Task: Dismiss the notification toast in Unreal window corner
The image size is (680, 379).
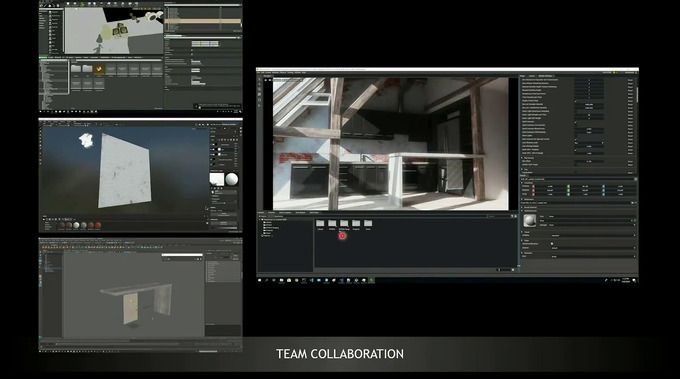Action: click(217, 105)
